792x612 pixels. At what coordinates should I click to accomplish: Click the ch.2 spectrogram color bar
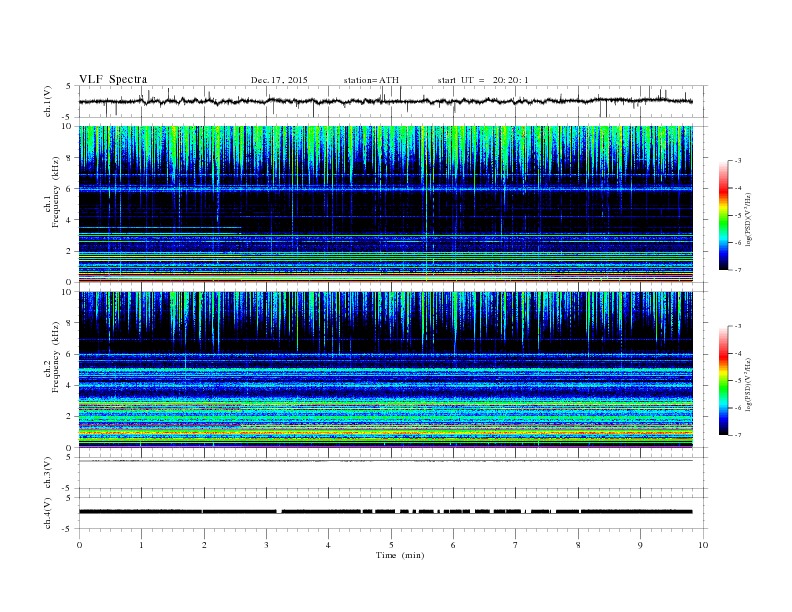723,380
